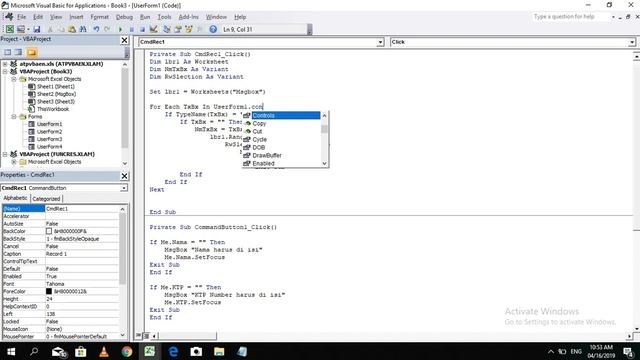Open the Click procedure dropdown
Screen dimensions: 640x360
pos(631,42)
